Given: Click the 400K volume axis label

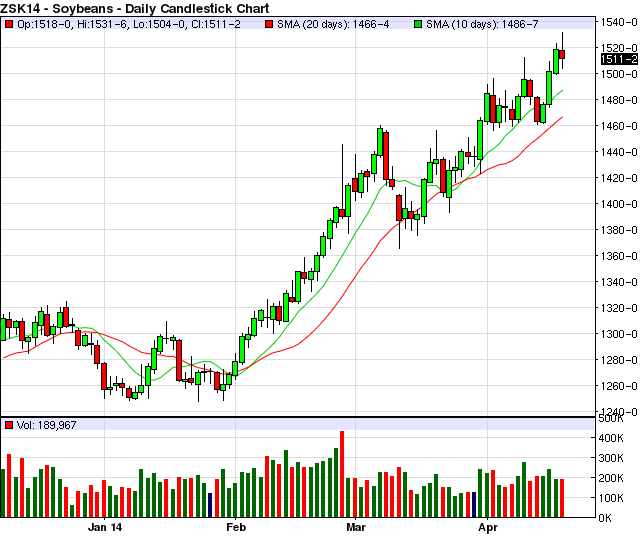Looking at the screenshot, I should coord(611,438).
